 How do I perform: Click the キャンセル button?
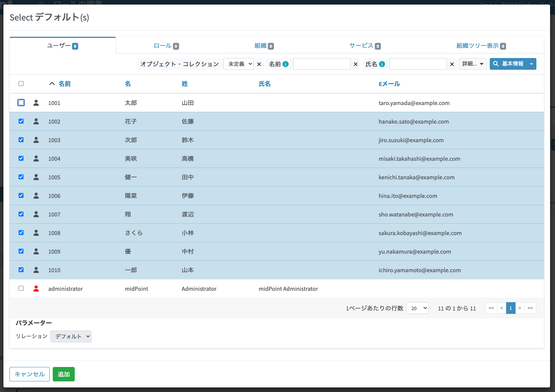[30, 374]
